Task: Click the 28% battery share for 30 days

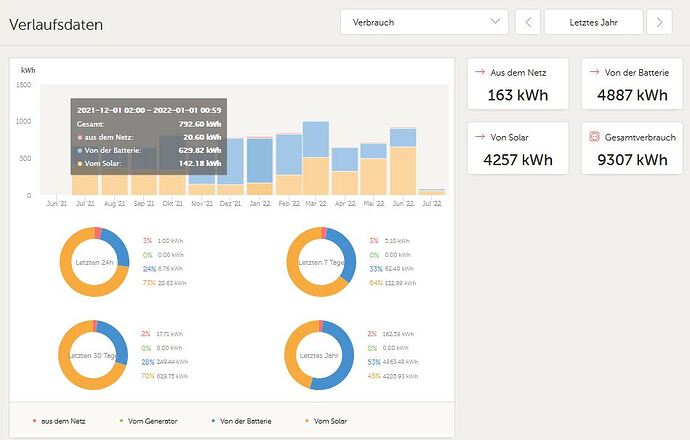Action: pyautogui.click(x=147, y=362)
